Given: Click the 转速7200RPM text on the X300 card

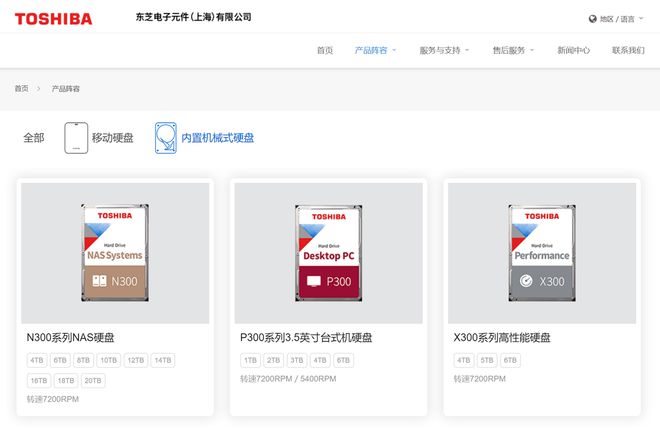Looking at the screenshot, I should (479, 379).
